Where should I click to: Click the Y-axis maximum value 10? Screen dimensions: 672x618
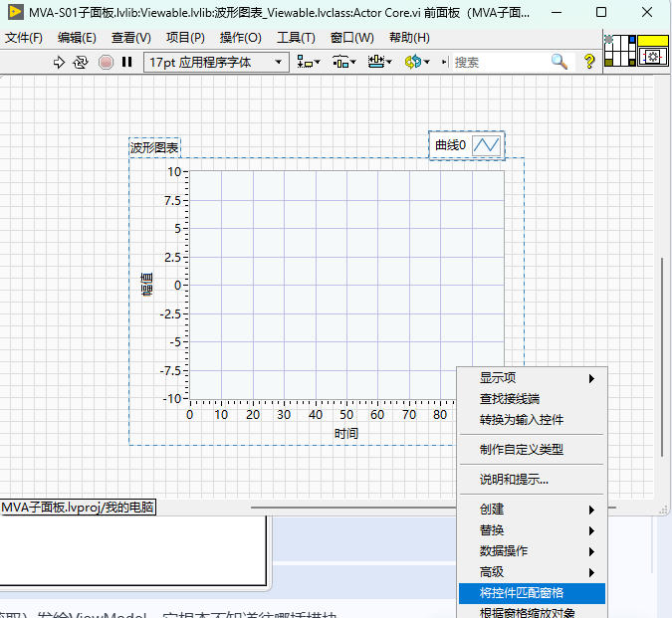[174, 172]
